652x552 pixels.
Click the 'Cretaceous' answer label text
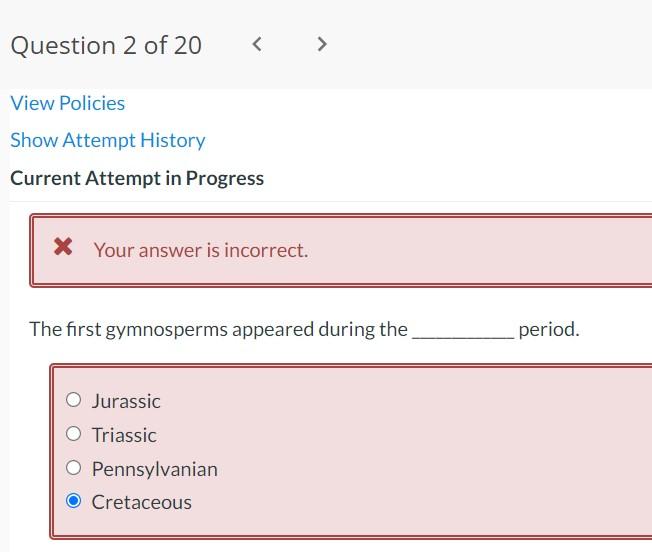click(x=141, y=502)
